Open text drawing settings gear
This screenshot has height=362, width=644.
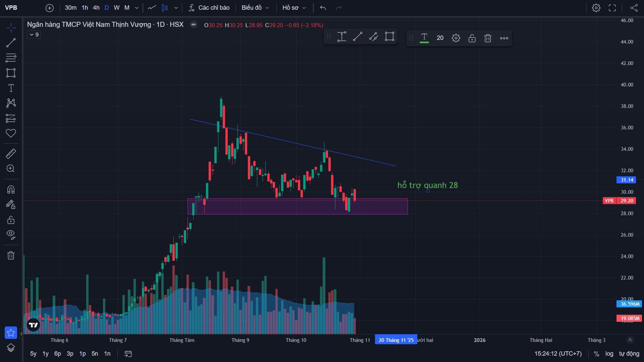point(456,38)
